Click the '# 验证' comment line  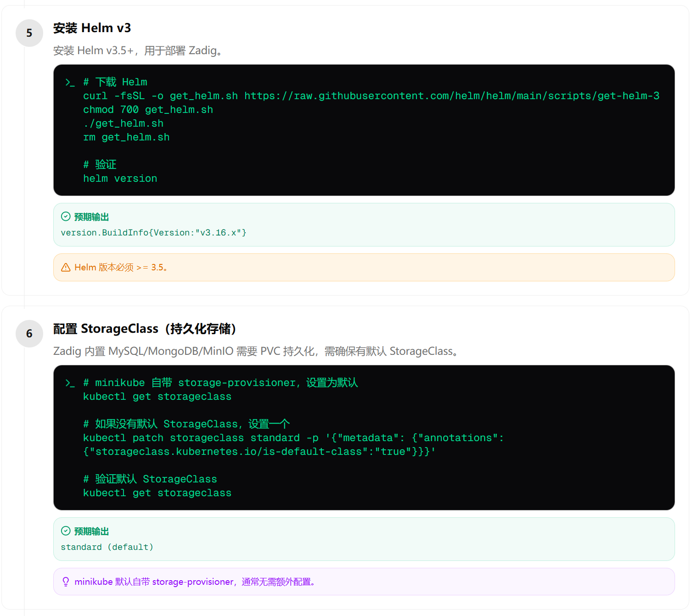[100, 165]
